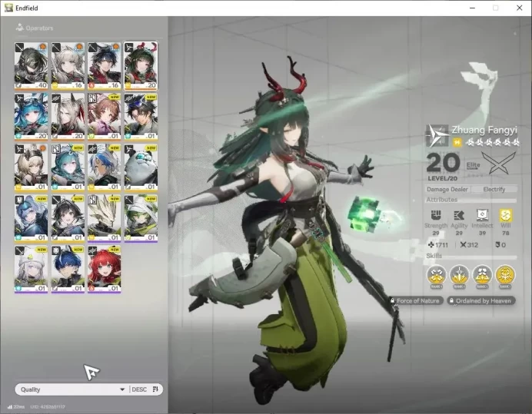532x414 pixels.
Task: Select the smiling black-haired operator card
Action: (x=68, y=218)
